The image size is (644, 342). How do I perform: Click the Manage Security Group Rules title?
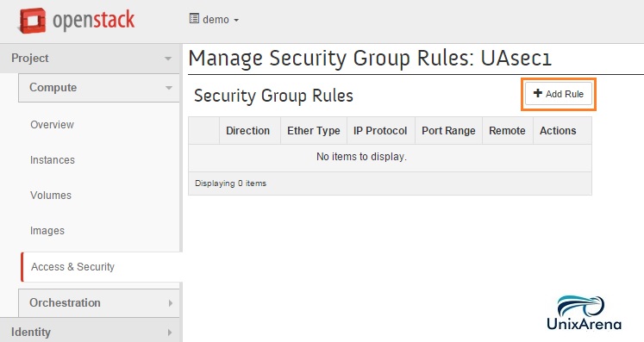[370, 58]
